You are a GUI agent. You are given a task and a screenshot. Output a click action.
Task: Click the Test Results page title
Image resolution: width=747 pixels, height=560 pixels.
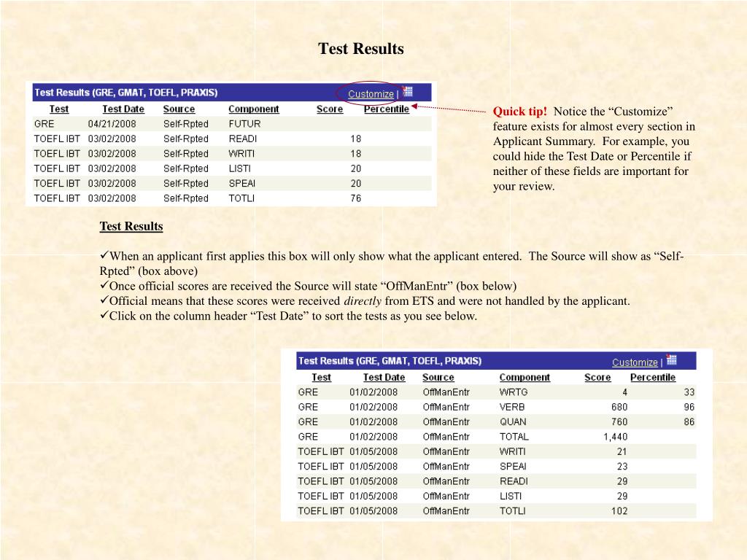point(361,49)
